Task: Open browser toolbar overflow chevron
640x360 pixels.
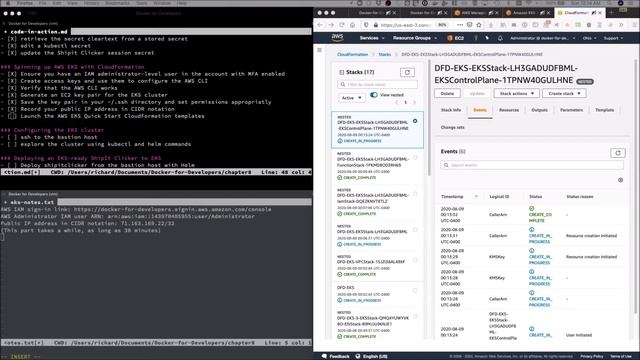Action: (621, 25)
